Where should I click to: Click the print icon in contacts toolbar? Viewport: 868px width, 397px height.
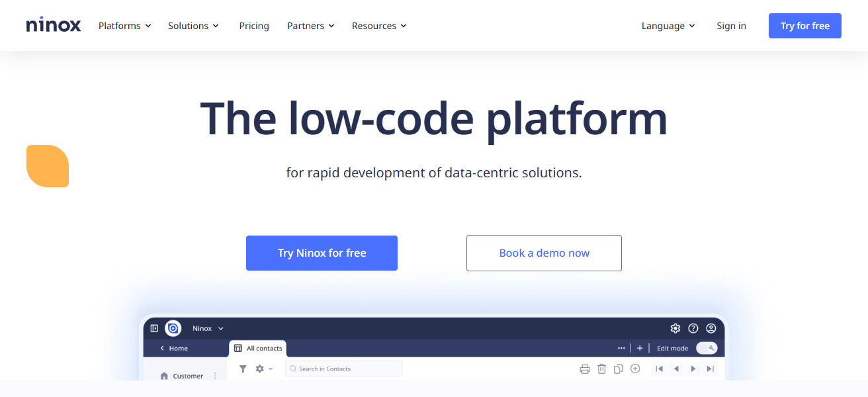pyautogui.click(x=585, y=369)
